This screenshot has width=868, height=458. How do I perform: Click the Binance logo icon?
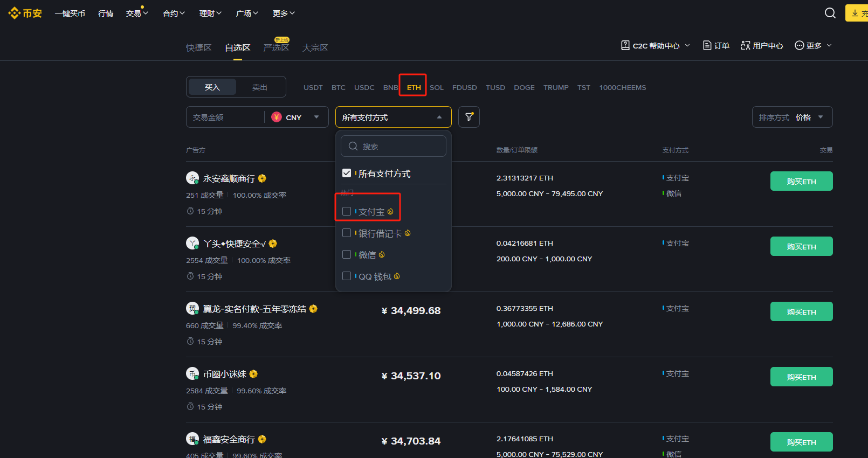tap(14, 13)
